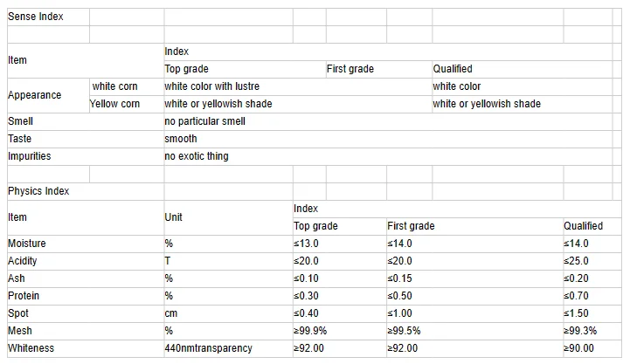This screenshot has width=630, height=364.
Task: Select the "Physics Index" header cell
Action: tap(38, 191)
